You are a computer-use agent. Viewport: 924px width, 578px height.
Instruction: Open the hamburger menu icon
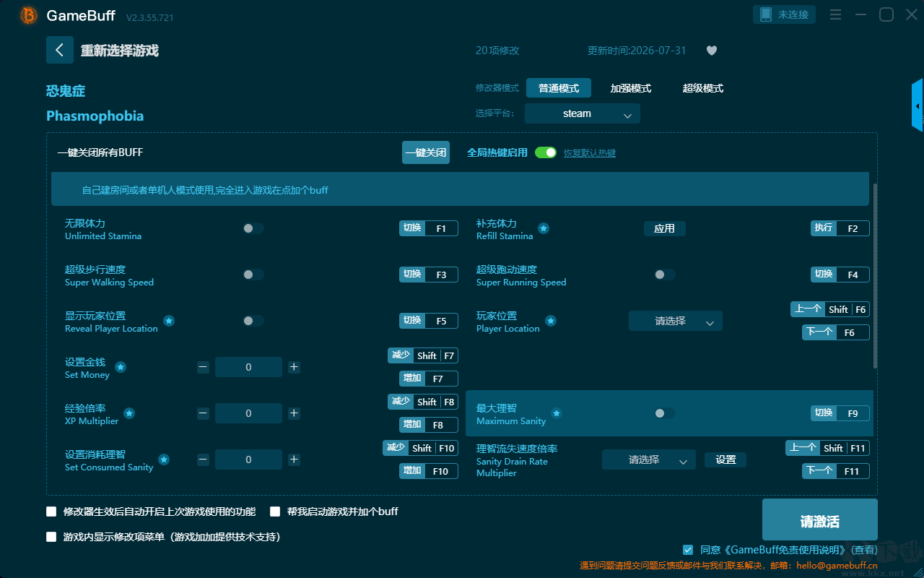[x=835, y=14]
